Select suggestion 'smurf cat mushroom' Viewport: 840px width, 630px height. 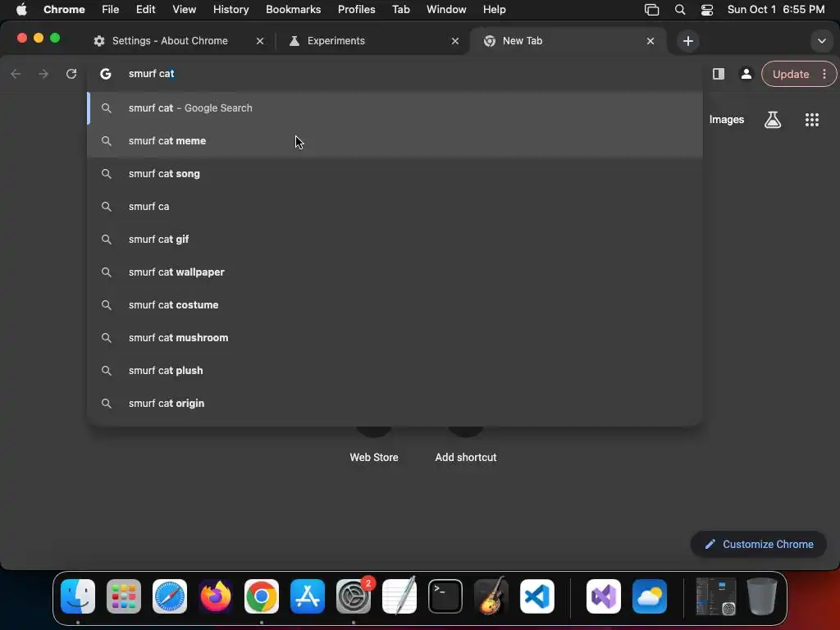[395, 337]
